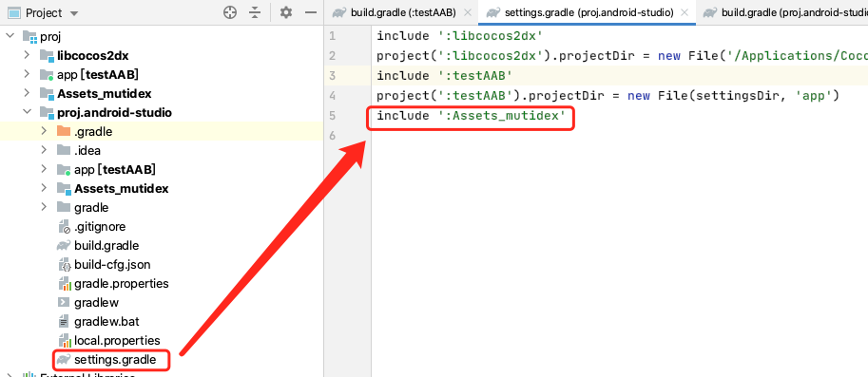The height and width of the screenshot is (377, 868).
Task: Hide the Project panel with minus icon
Action: tap(311, 12)
